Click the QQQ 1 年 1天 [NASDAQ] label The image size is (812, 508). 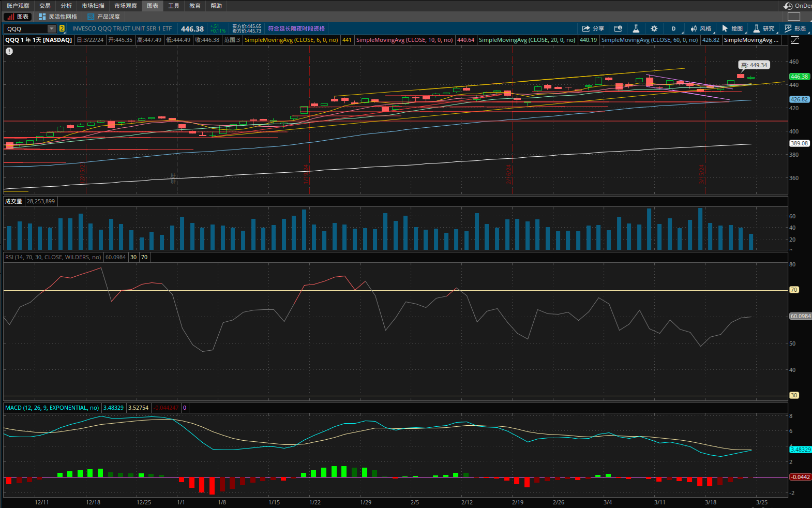point(39,40)
